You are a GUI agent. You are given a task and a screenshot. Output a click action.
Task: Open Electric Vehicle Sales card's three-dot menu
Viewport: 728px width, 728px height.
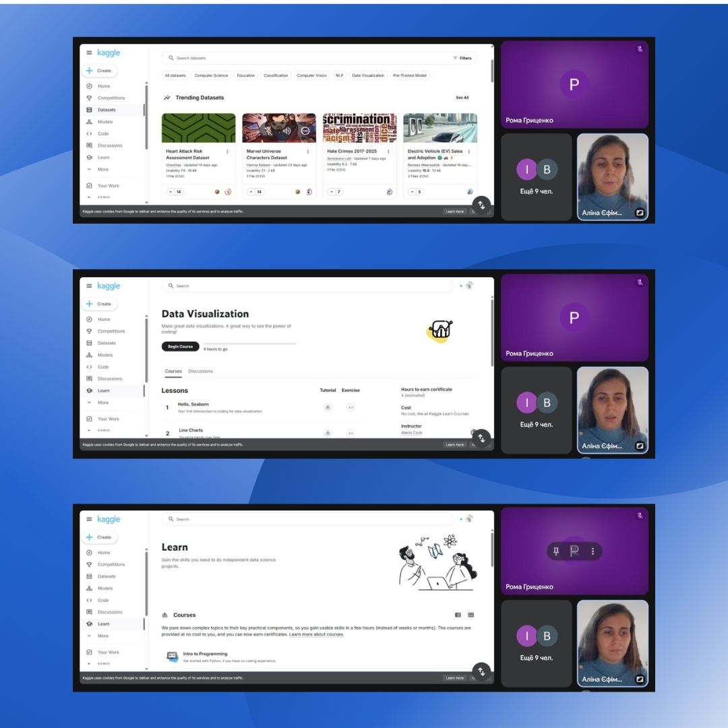(x=469, y=152)
